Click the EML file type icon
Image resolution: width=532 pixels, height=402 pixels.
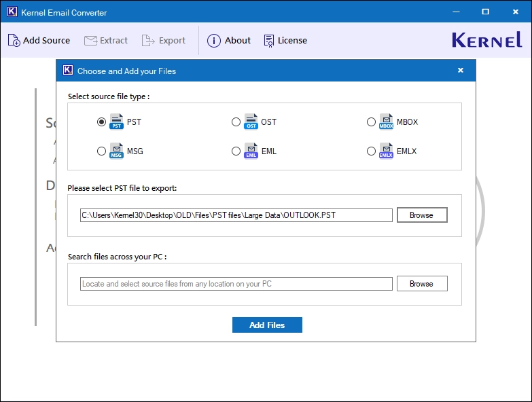coord(251,151)
